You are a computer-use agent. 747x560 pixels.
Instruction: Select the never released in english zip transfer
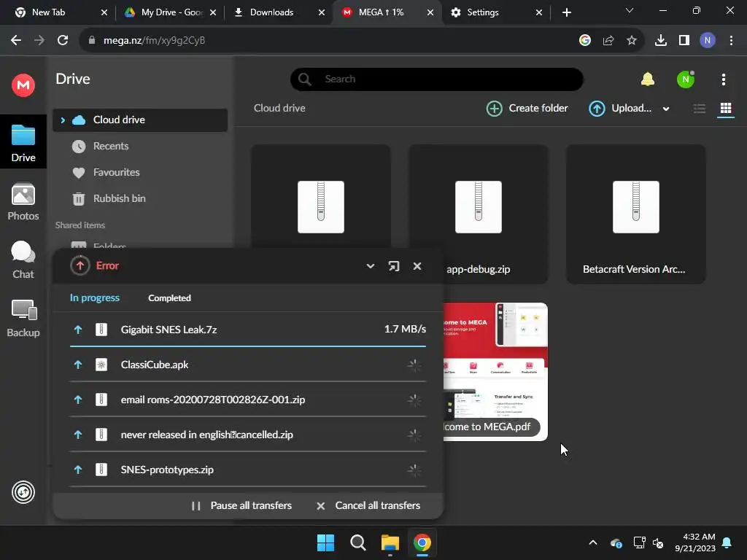[248, 435]
